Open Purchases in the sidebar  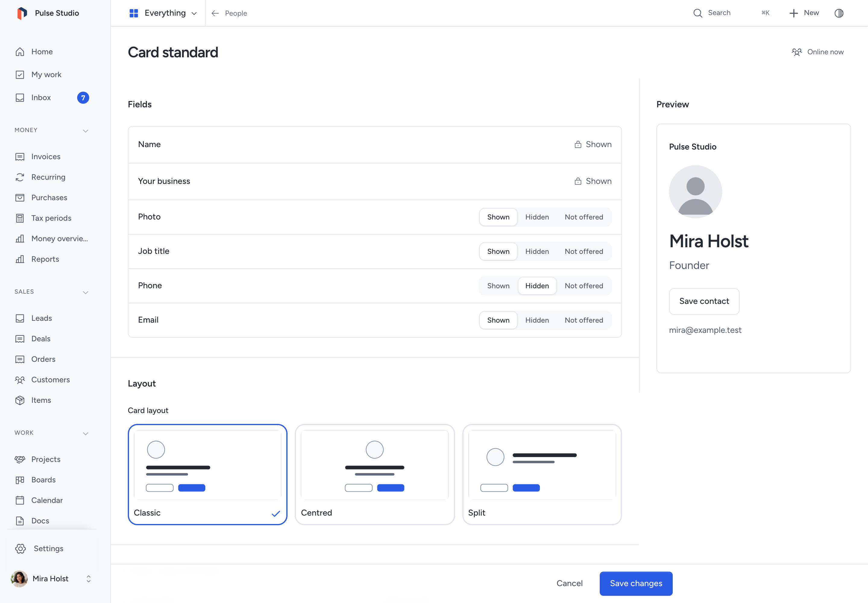(x=49, y=197)
